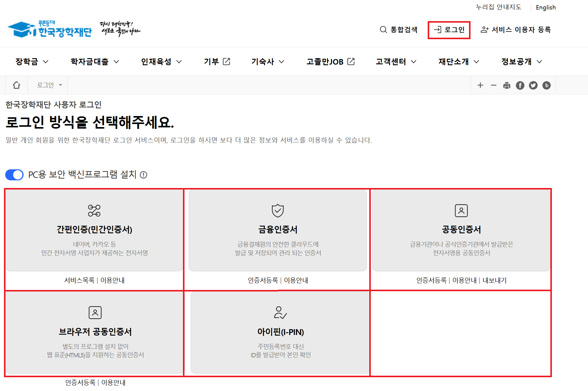Click 내보내기 under 공동인증서
Screen dimensions: 588x391
pyautogui.click(x=494, y=280)
